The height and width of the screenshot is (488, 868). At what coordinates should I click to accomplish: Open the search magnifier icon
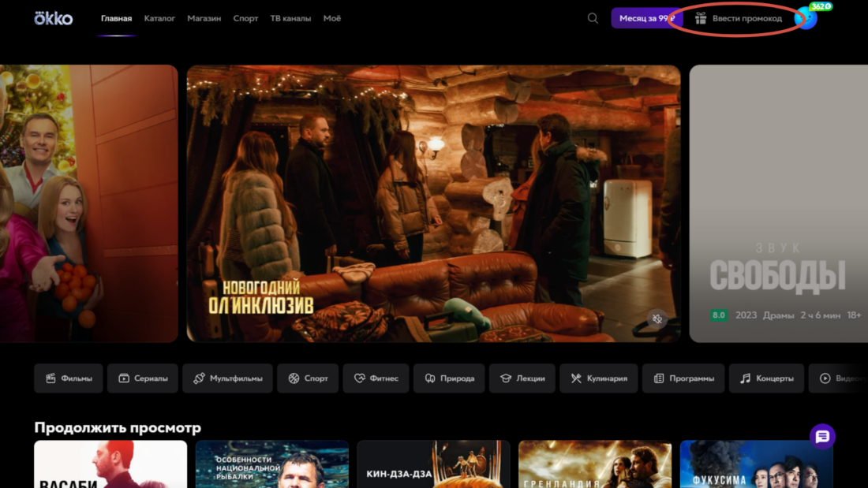coord(593,18)
